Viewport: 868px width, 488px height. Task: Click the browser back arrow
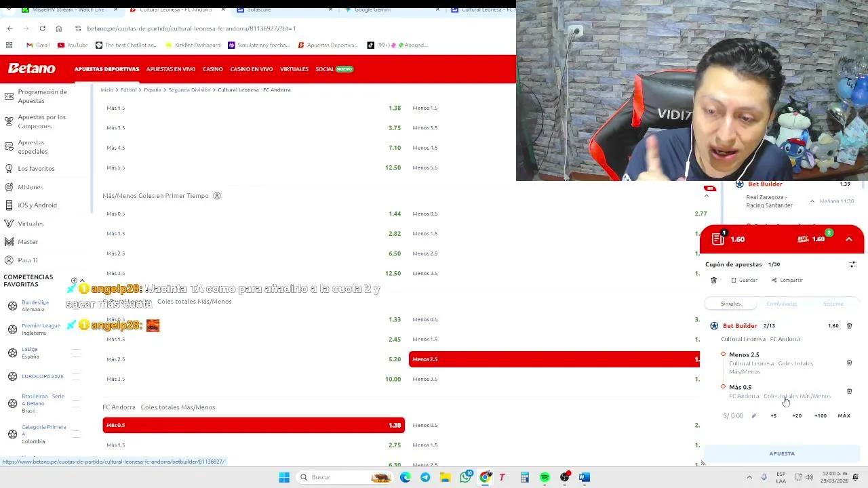tap(9, 28)
